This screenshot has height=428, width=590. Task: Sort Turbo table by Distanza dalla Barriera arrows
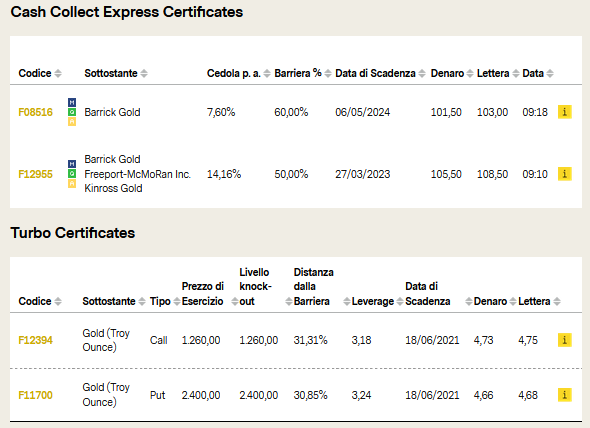click(347, 302)
